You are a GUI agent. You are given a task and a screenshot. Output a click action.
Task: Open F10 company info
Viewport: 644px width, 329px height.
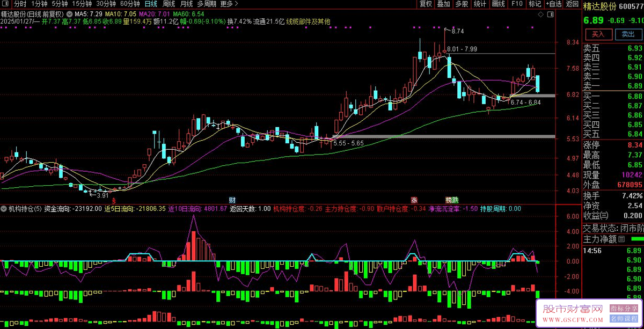[x=517, y=4]
